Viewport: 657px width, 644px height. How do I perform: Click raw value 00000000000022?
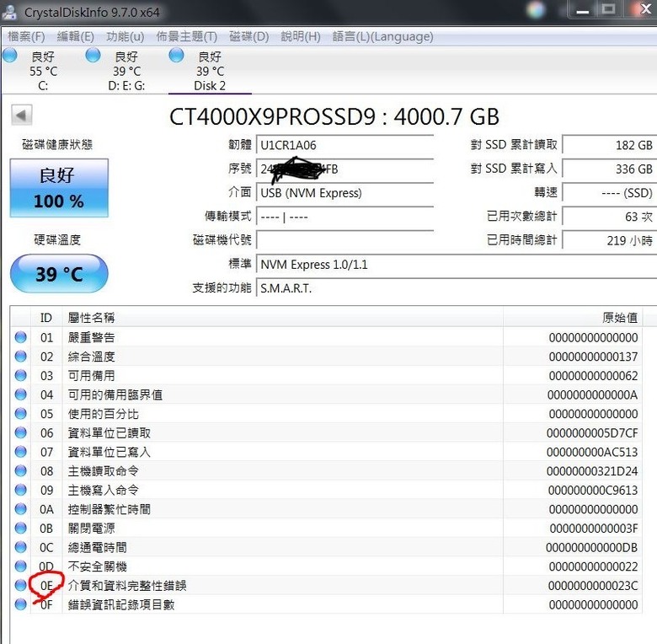(593, 566)
